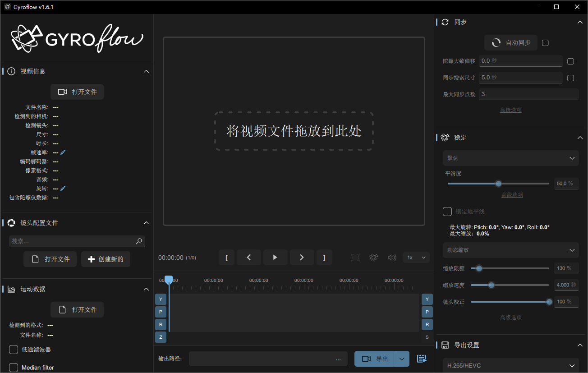Screen dimensions: 588x373
Task: Click the motion data gyro icon near playback controls
Action: point(373,257)
